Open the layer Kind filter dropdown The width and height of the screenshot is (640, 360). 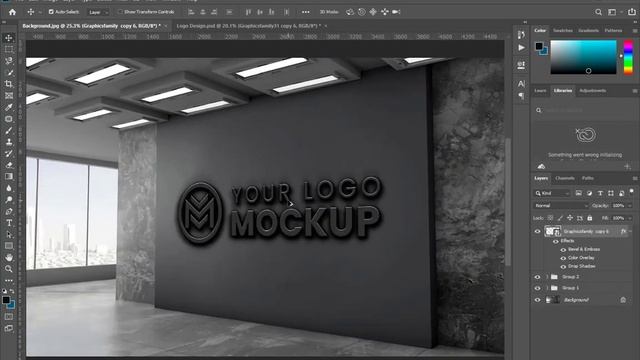[551, 193]
